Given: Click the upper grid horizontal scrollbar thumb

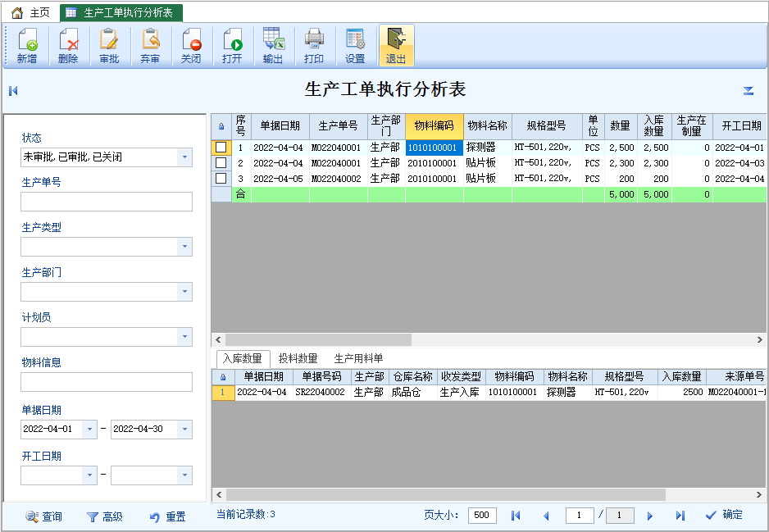Looking at the screenshot, I should point(318,340).
